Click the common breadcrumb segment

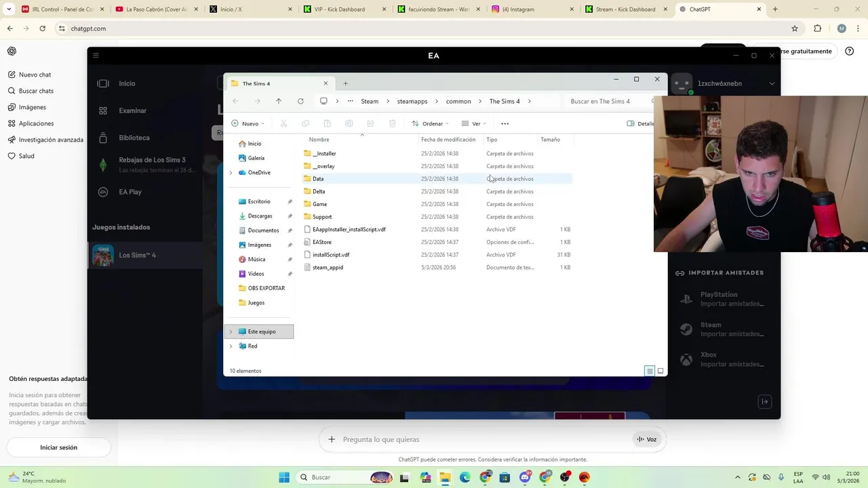coord(458,101)
